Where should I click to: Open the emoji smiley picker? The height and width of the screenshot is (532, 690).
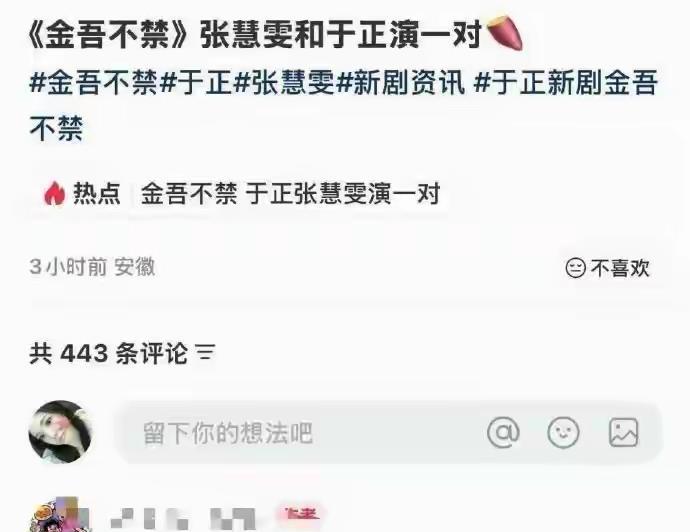click(x=563, y=433)
